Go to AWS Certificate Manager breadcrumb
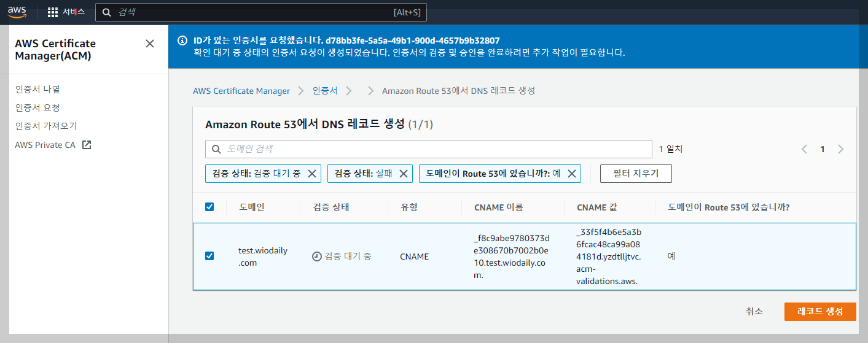 click(x=241, y=91)
